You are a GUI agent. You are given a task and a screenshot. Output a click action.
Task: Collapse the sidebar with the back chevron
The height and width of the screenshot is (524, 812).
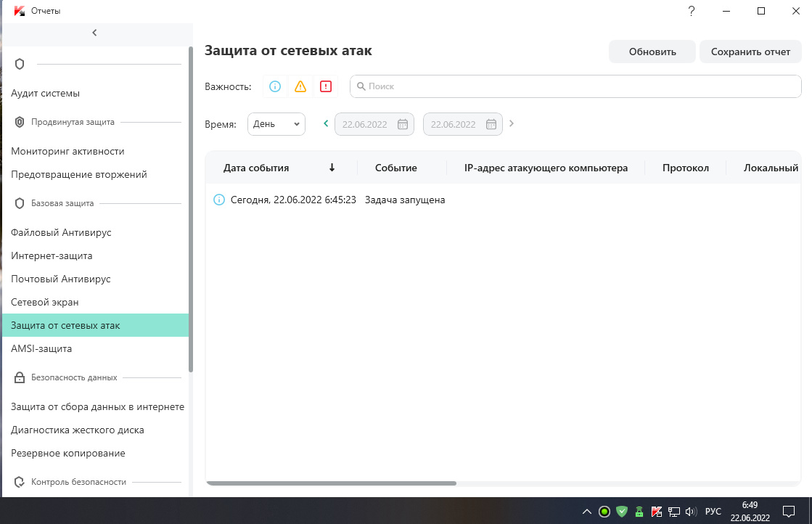[x=94, y=33]
